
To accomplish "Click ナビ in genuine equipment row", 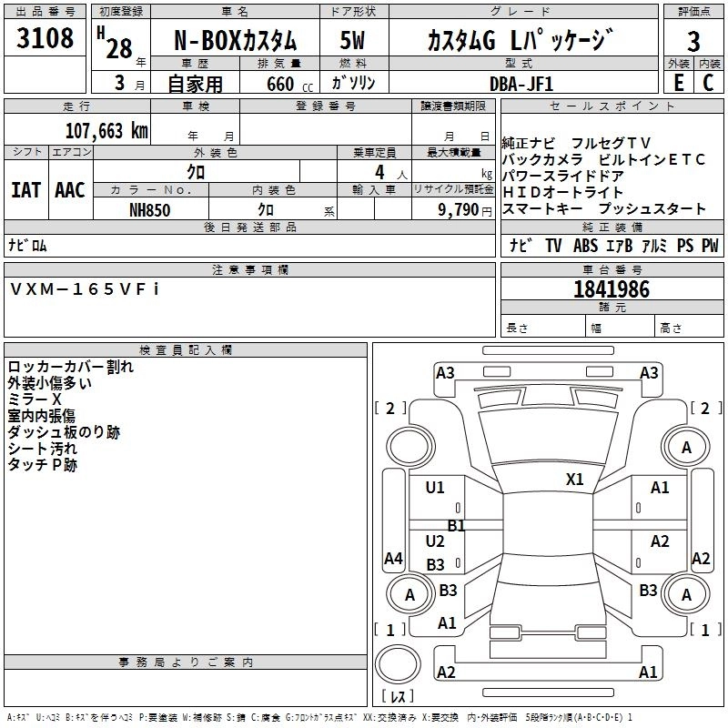I will (x=521, y=245).
